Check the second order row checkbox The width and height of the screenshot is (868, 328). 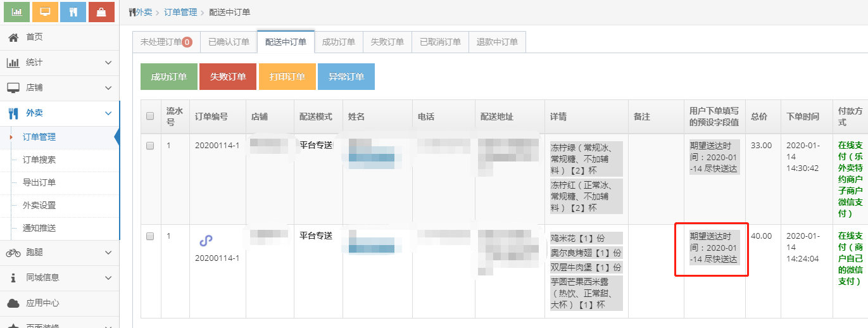point(150,236)
